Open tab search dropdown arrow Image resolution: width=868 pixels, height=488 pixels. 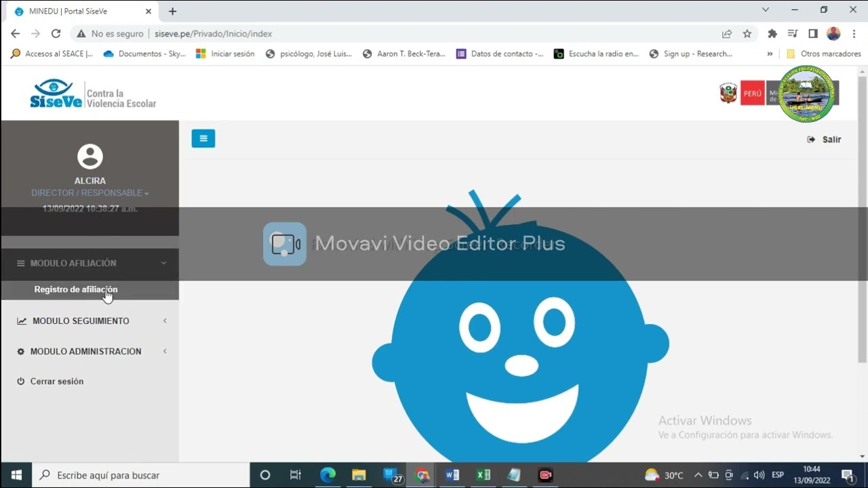pyautogui.click(x=766, y=9)
